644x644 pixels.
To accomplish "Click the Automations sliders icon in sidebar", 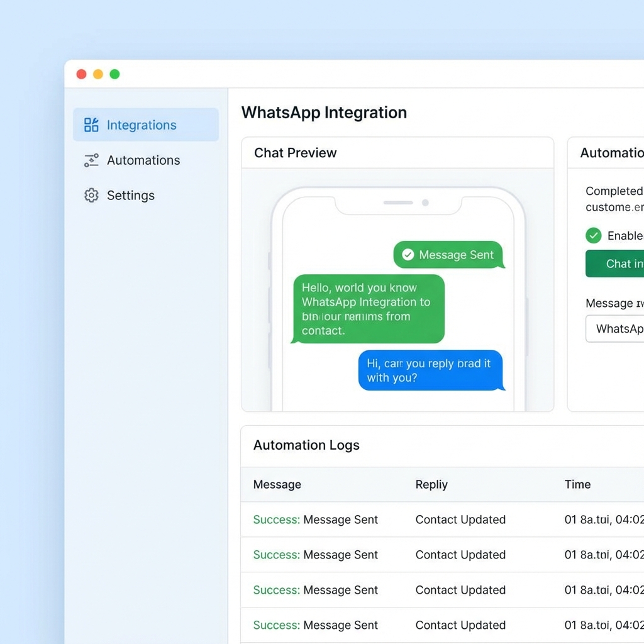I will pos(91,160).
